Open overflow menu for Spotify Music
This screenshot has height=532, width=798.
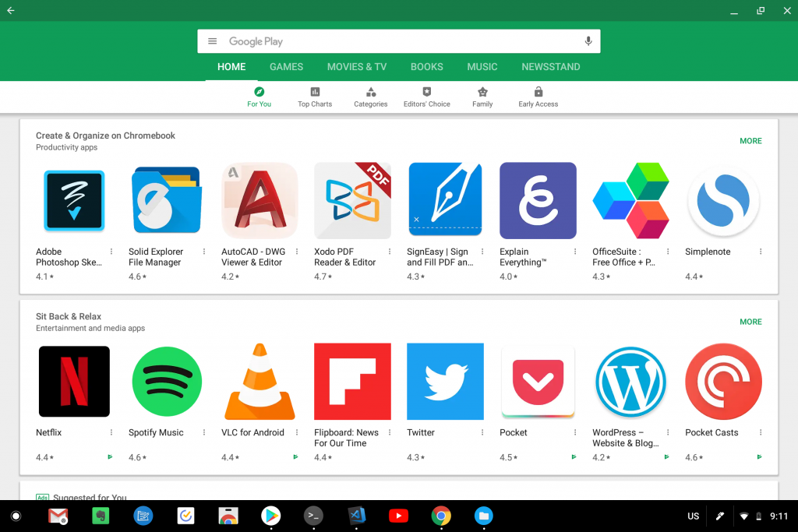(204, 432)
